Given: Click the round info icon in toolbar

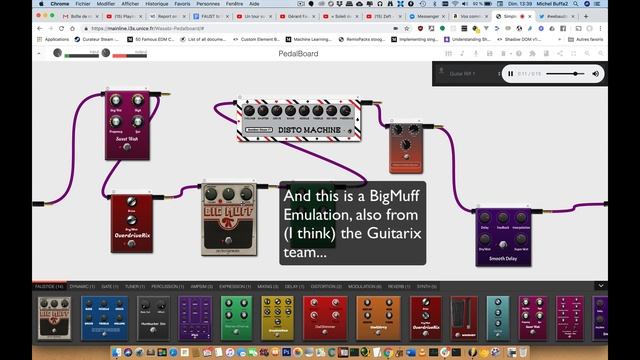Looking at the screenshot, I should [519, 53].
